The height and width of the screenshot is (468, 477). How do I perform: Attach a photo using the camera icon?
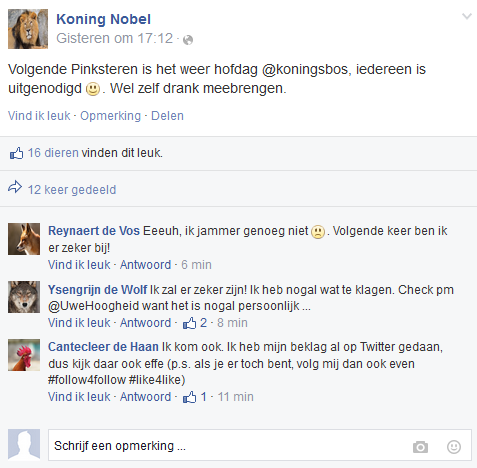[x=420, y=447]
